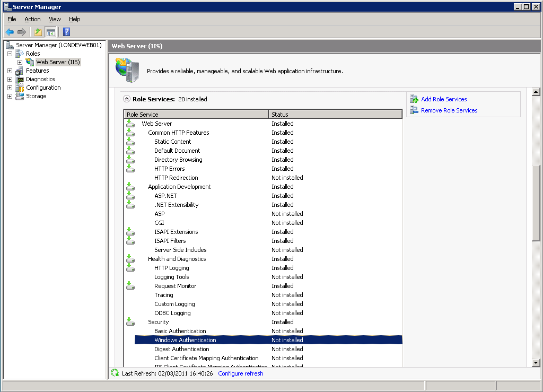Image resolution: width=543 pixels, height=392 pixels.
Task: Select the Digest Authentication row
Action: click(263, 349)
